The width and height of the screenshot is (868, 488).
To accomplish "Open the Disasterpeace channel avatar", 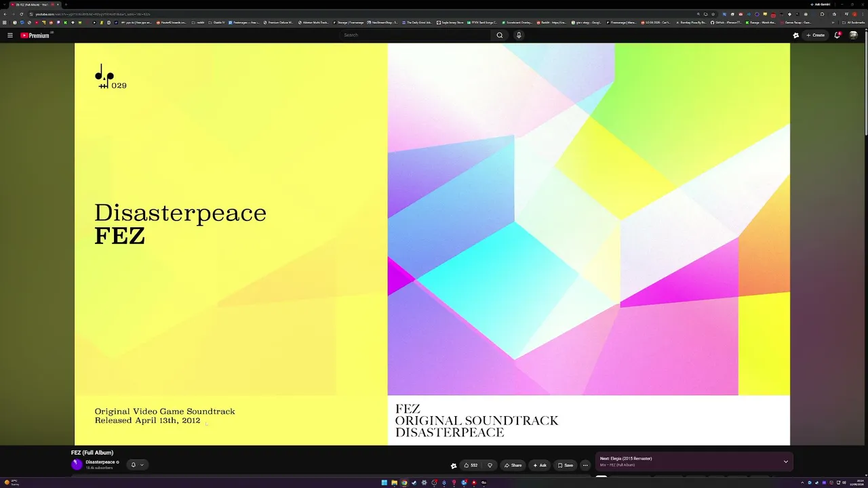I will tap(77, 464).
